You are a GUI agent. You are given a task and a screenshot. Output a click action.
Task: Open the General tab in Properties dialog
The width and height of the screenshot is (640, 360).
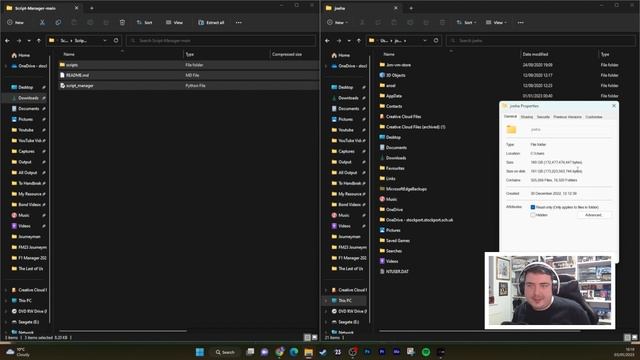(510, 117)
